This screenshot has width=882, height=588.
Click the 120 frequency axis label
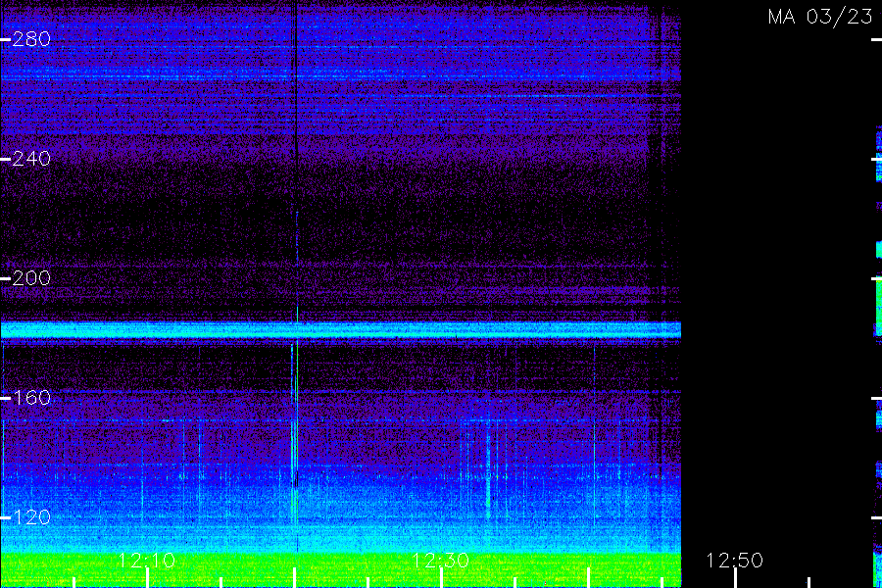click(x=31, y=517)
